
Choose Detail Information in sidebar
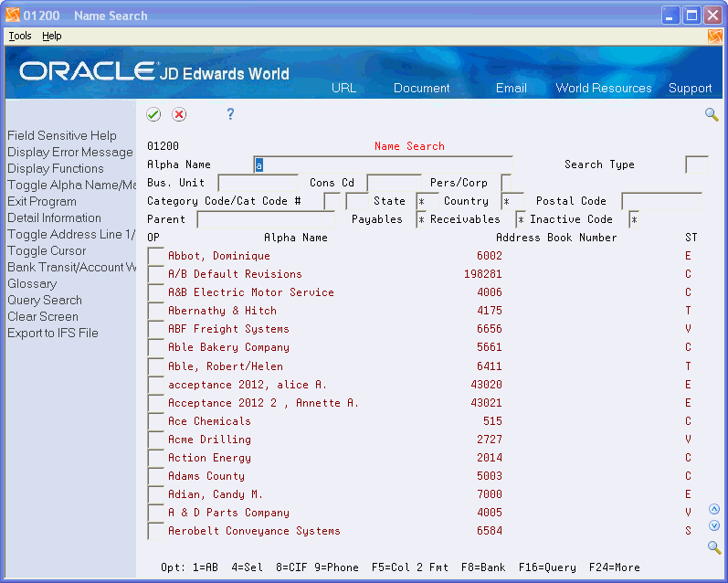point(54,217)
